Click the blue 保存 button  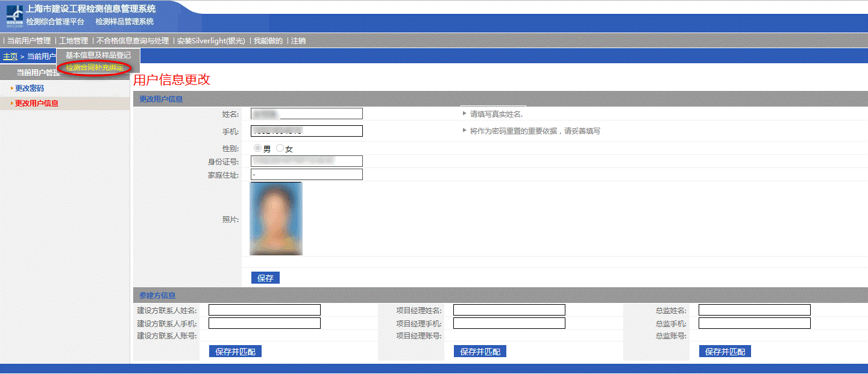(x=265, y=278)
